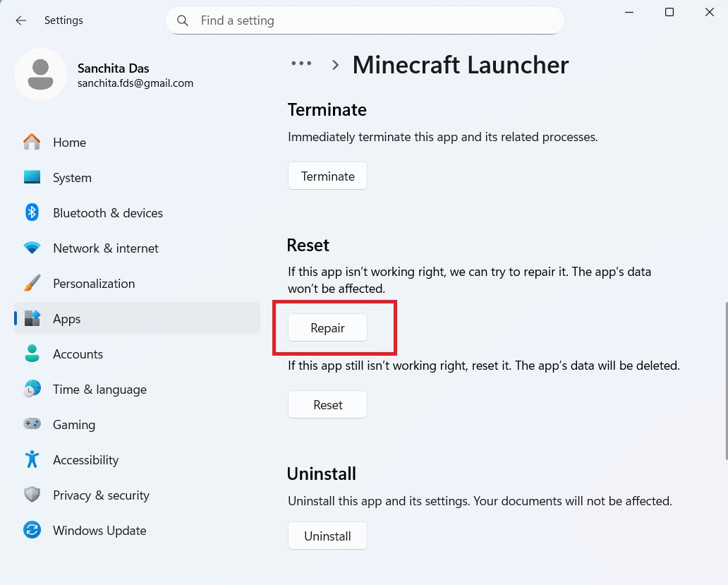Screen dimensions: 728x585
Task: Open Time & language settings
Action: pos(99,389)
